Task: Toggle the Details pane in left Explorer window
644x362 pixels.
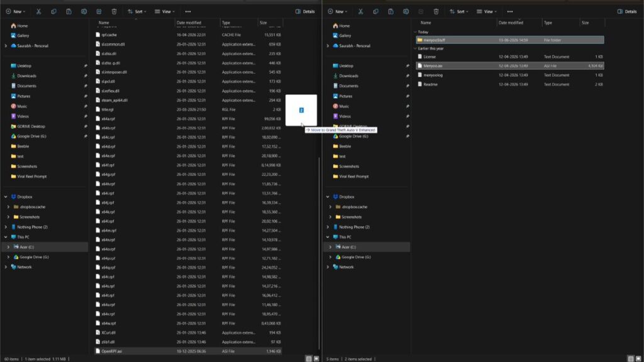Action: [x=305, y=11]
